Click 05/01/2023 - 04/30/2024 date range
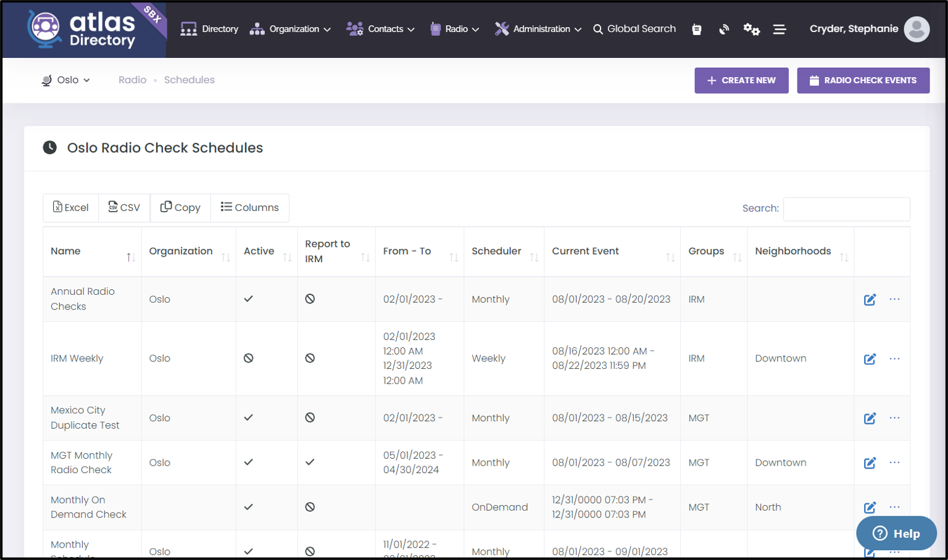948x560 pixels. click(412, 463)
